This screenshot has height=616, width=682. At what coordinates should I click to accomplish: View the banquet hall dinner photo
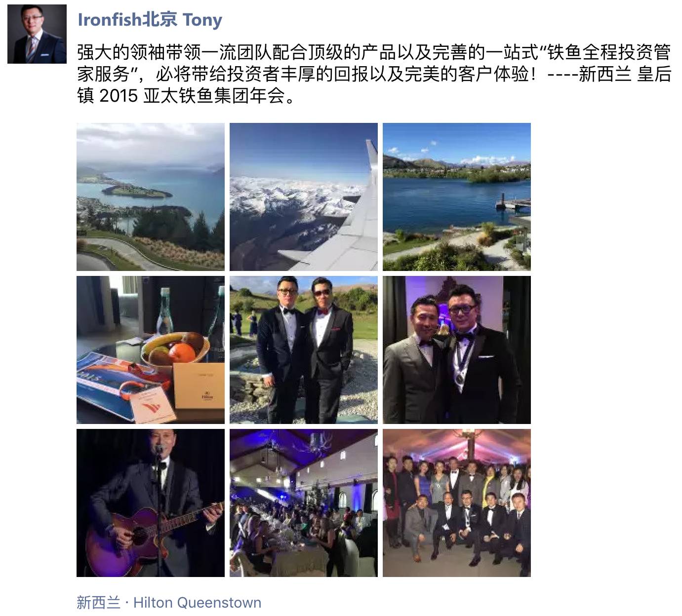pyautogui.click(x=304, y=503)
